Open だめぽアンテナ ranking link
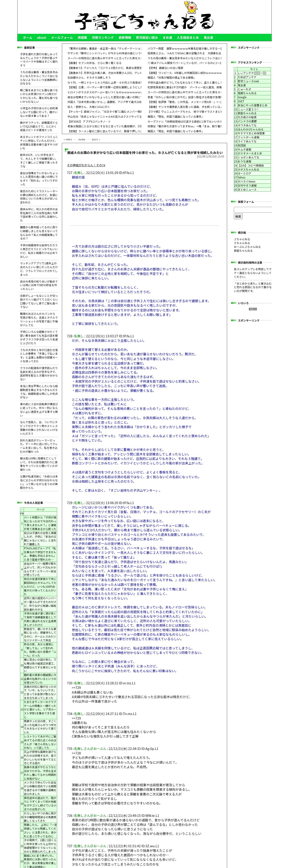The height and width of the screenshot is (868, 289). coord(247,77)
